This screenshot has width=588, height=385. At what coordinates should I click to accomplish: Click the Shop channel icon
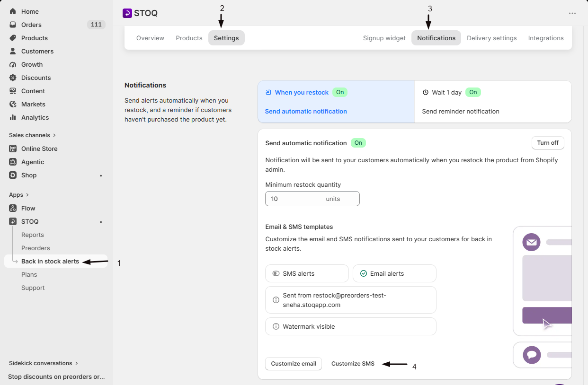[x=13, y=175]
